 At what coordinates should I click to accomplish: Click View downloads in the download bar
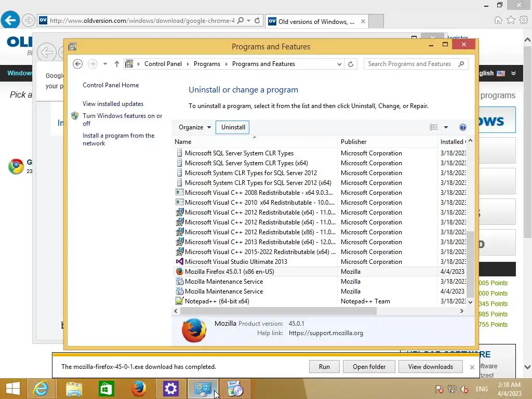430,367
